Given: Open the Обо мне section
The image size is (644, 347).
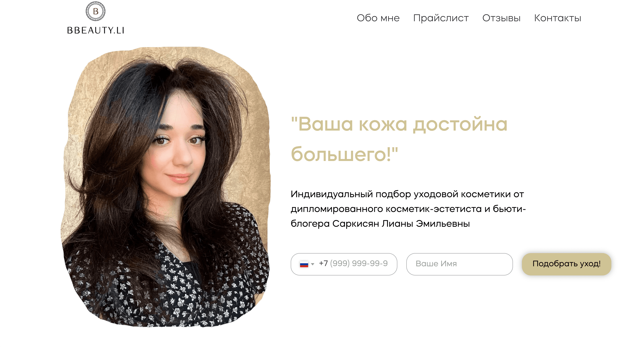Looking at the screenshot, I should coord(378,18).
